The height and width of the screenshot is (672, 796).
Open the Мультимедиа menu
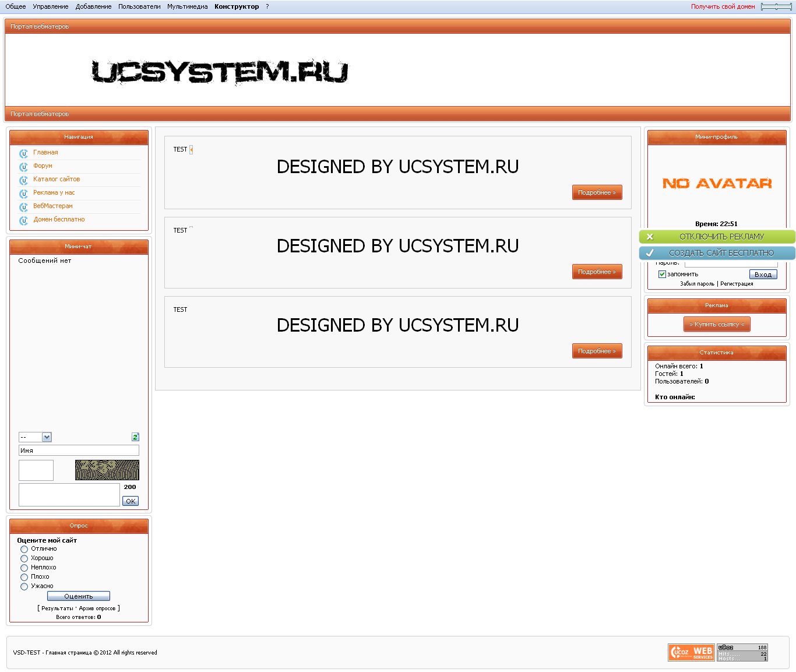pos(186,6)
